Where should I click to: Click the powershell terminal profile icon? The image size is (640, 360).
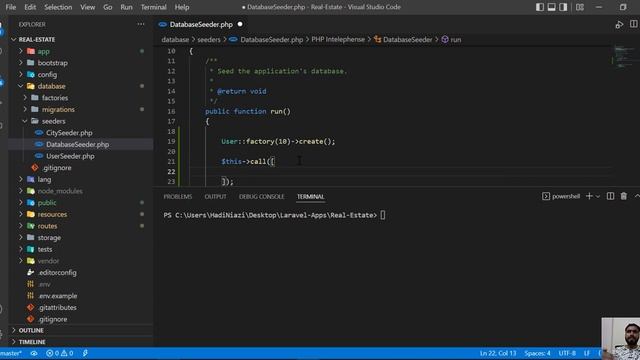click(546, 196)
